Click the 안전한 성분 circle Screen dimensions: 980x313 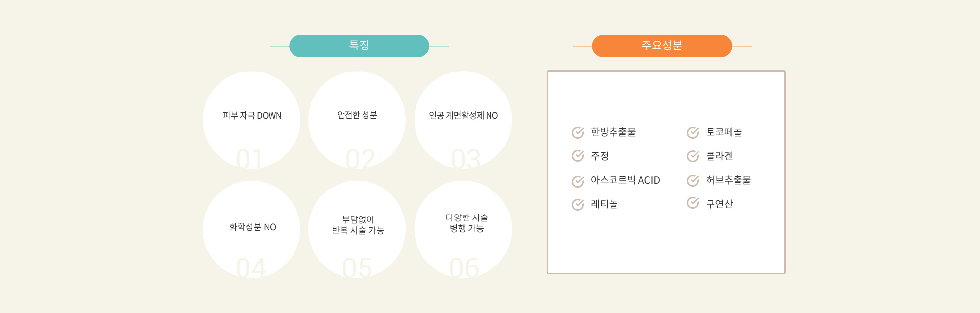tap(357, 120)
